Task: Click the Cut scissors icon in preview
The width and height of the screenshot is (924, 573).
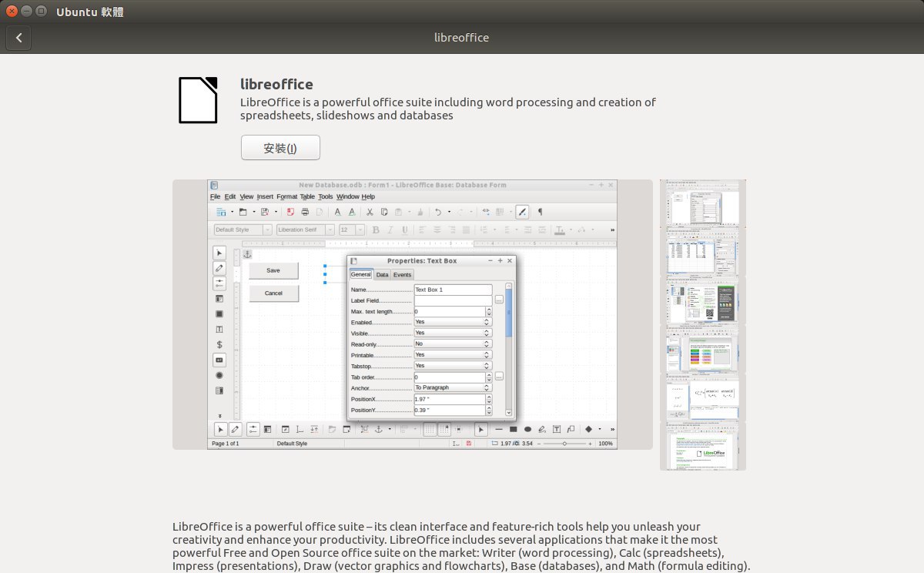Action: pos(370,212)
